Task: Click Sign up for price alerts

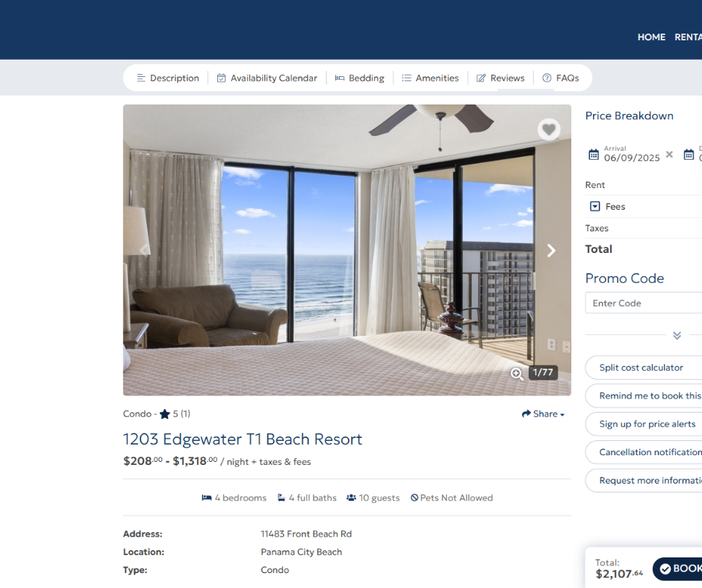Action: point(647,424)
